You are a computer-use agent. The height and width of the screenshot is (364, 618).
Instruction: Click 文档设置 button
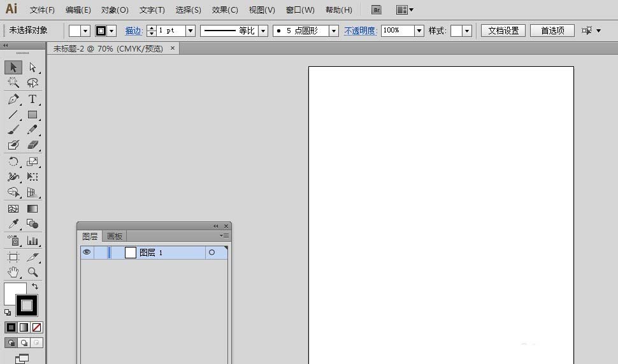point(503,31)
